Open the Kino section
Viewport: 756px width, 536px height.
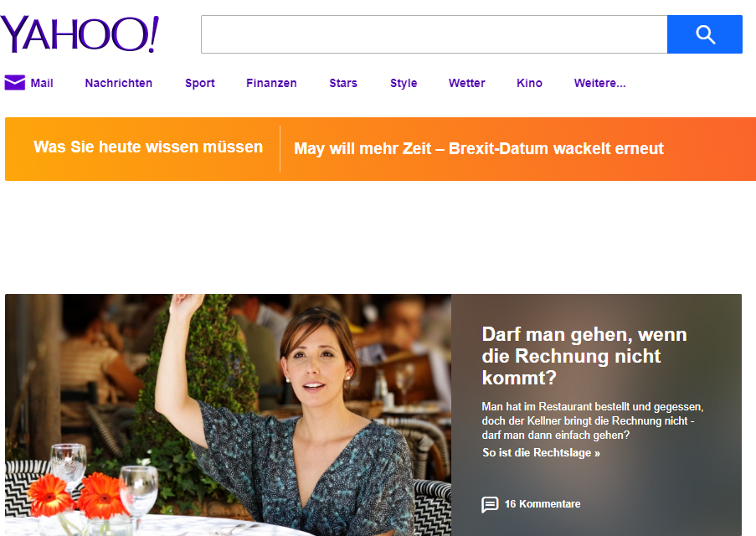coord(529,83)
